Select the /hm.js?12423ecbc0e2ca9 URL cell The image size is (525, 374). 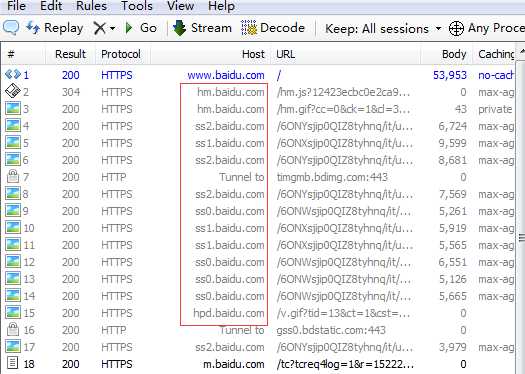pos(344,92)
